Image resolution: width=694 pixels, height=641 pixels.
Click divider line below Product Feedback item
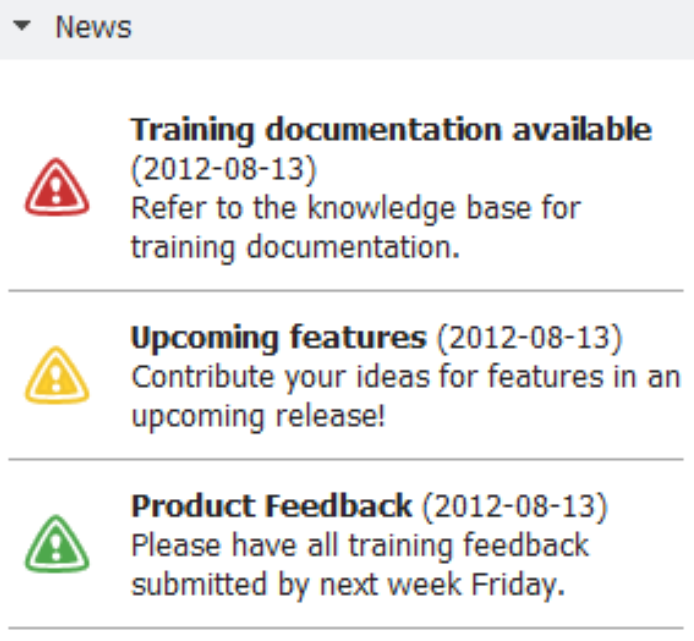pyautogui.click(x=346, y=629)
